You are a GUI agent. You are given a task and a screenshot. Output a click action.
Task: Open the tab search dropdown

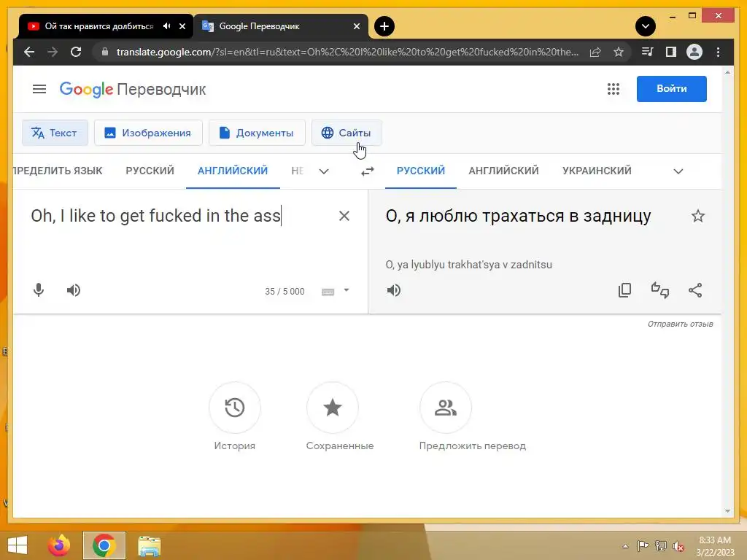point(646,26)
